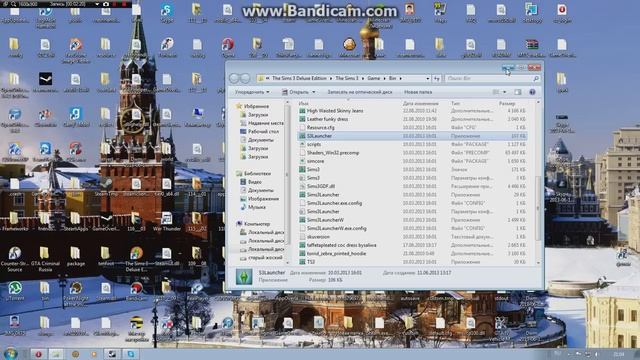The height and width of the screenshot is (360, 640).
Task: Click the Garry's Mod desktop icon
Action: 76,118
